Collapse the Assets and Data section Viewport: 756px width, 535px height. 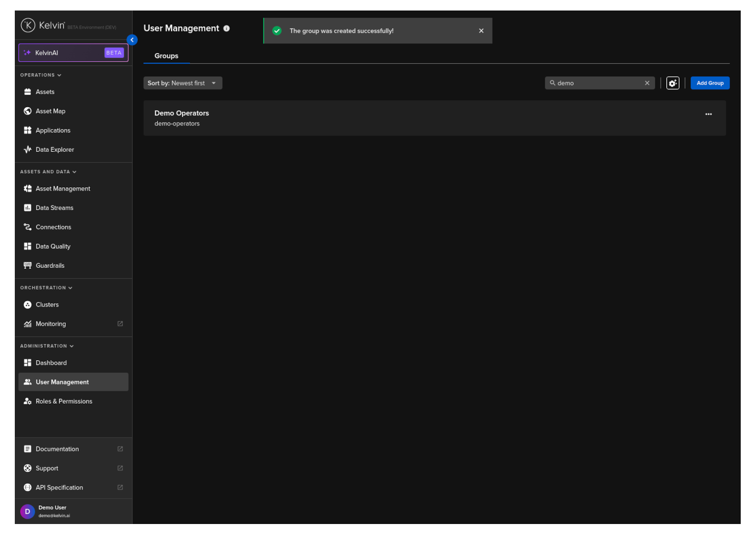(x=48, y=171)
